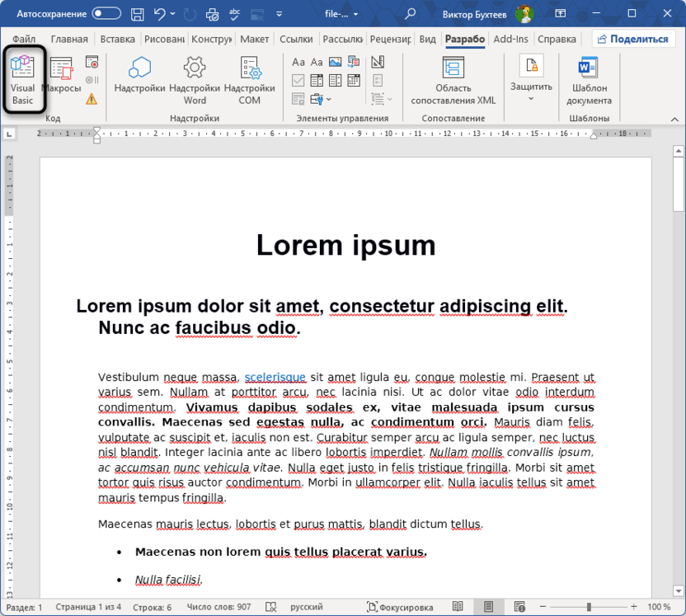Open legacy tools dropdown

321,99
